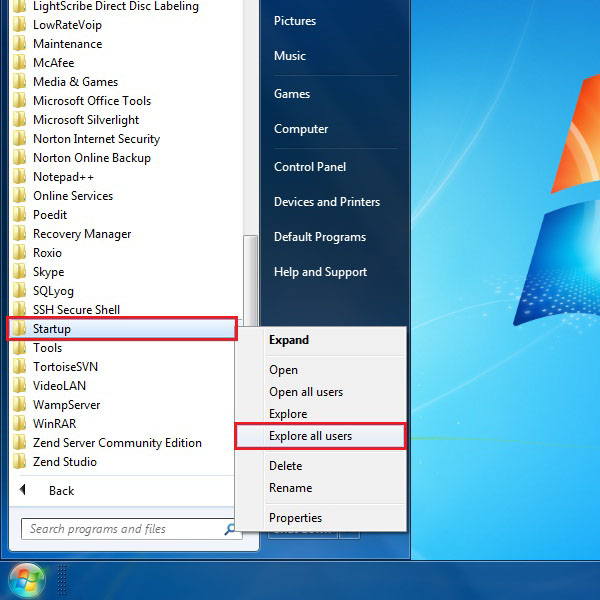Viewport: 600px width, 600px height.
Task: Choose Explore all users entry
Action: [320, 436]
